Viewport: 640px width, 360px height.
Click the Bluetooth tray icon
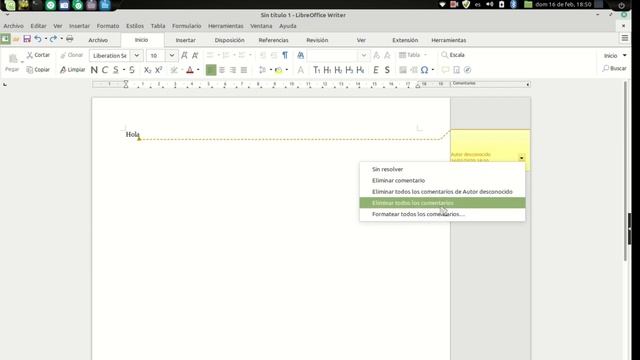point(513,4)
